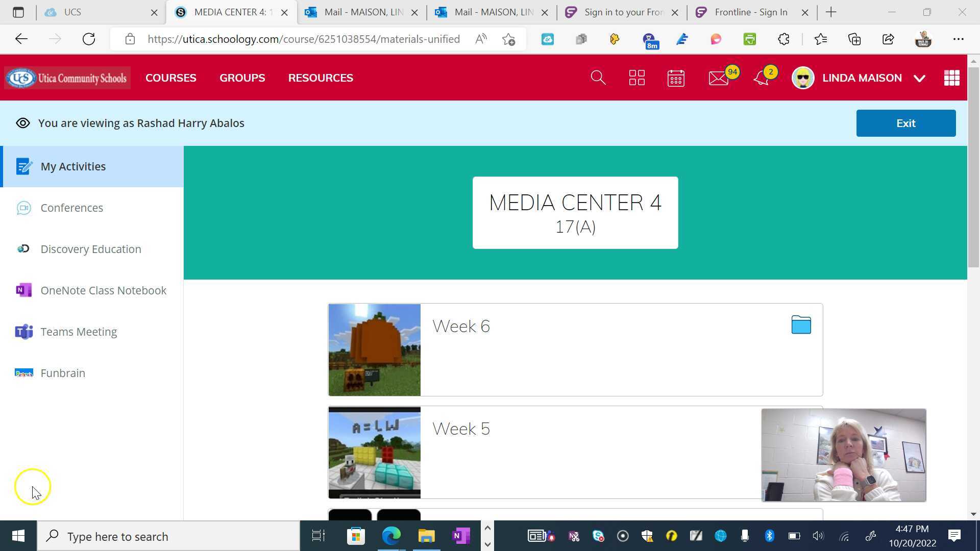Pick the Microsoft Edge taskbar icon
The height and width of the screenshot is (551, 980).
[x=391, y=536]
